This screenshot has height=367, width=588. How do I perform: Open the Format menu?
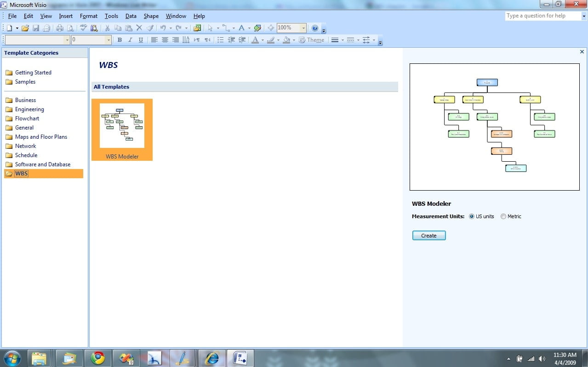(x=89, y=16)
